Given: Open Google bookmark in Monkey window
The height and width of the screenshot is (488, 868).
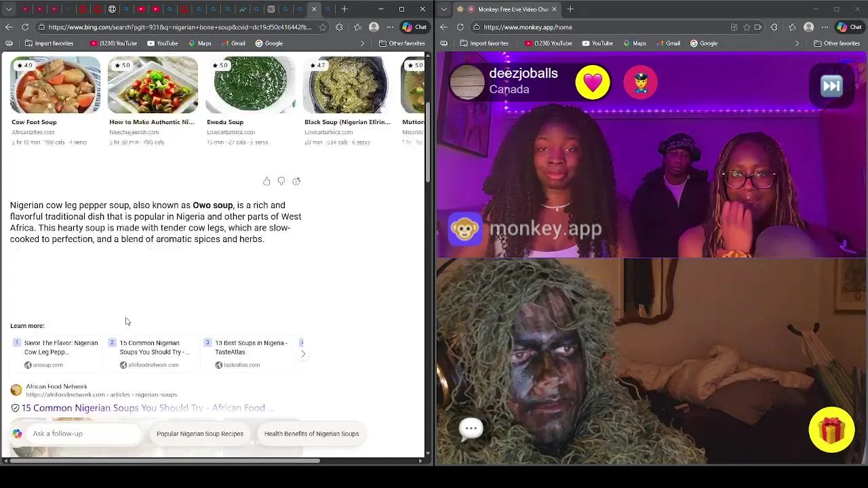Looking at the screenshot, I should pos(704,43).
